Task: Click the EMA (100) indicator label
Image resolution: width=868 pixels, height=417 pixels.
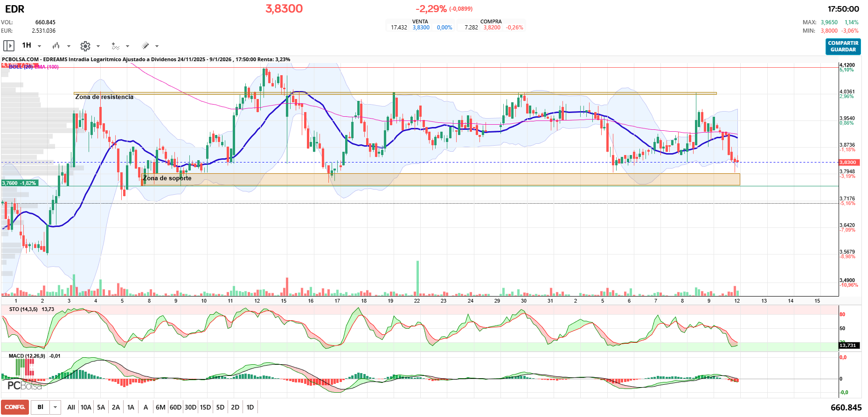Action: 47,67
